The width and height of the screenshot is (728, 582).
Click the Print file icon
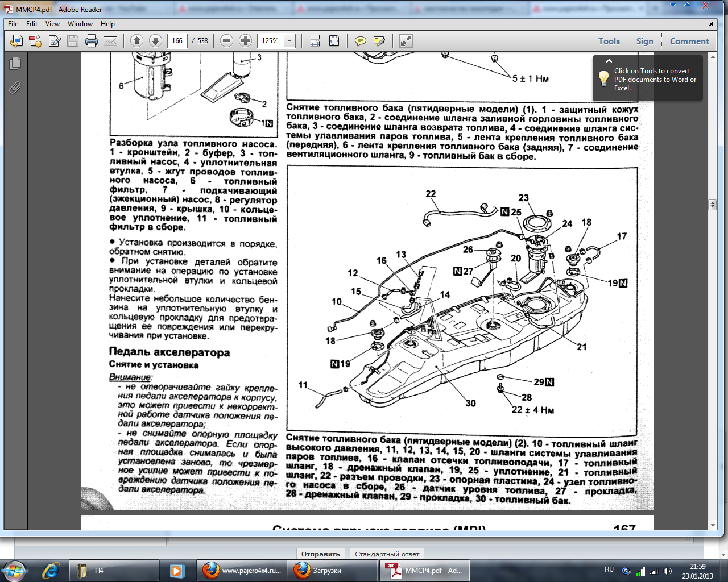[x=91, y=41]
